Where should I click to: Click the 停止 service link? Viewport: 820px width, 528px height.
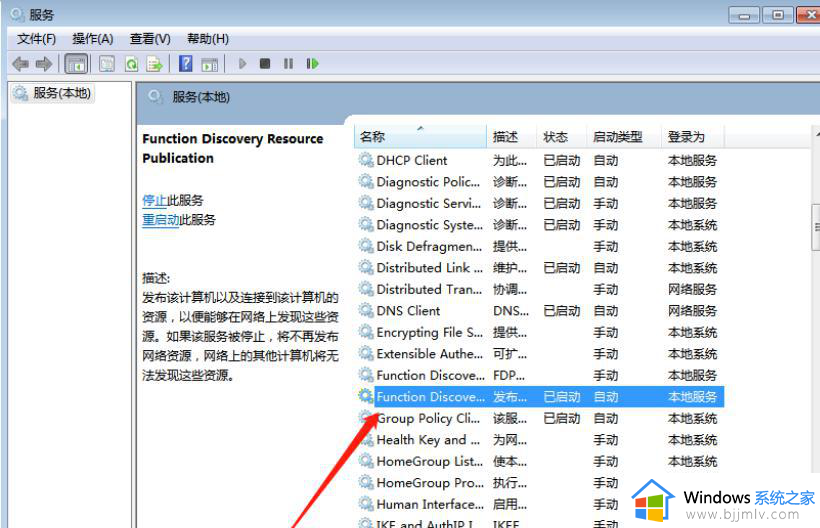155,200
